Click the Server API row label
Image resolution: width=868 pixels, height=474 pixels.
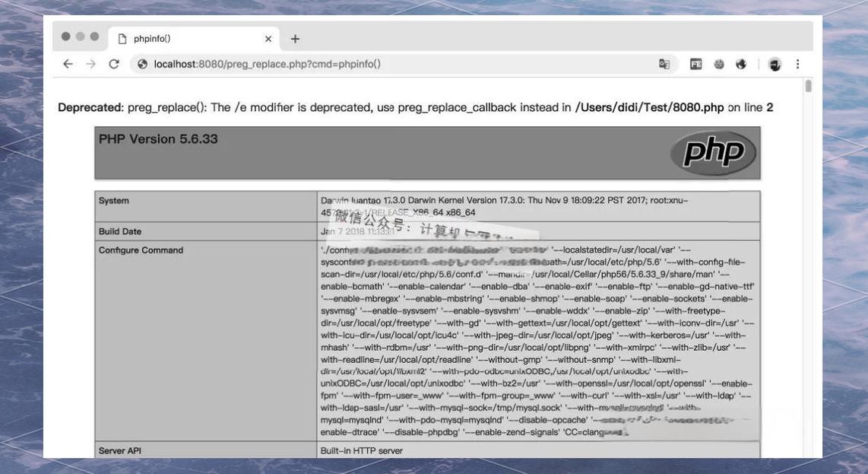[x=120, y=451]
